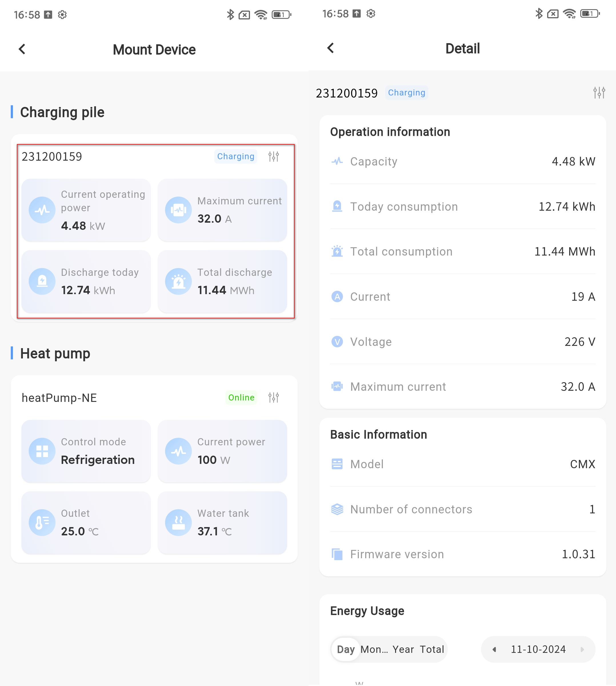Tap Charging status badge on Detail page
Viewport: 616px width, 686px height.
pos(406,92)
